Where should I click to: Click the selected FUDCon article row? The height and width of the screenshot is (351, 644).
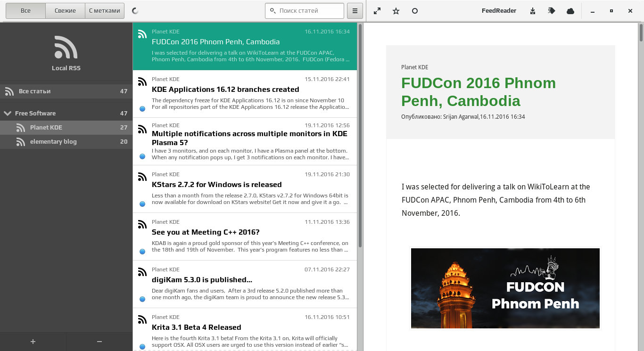click(245, 46)
